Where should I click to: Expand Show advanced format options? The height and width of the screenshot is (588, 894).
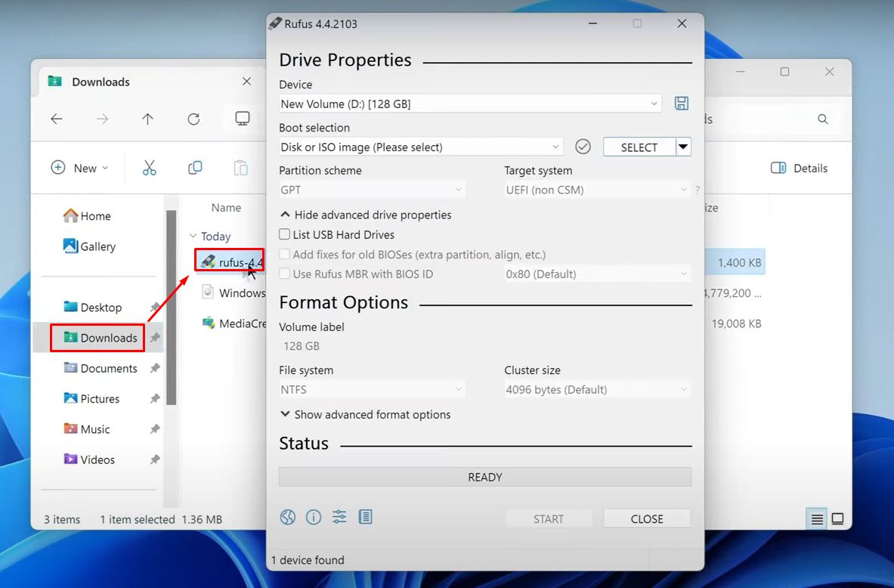pos(366,415)
